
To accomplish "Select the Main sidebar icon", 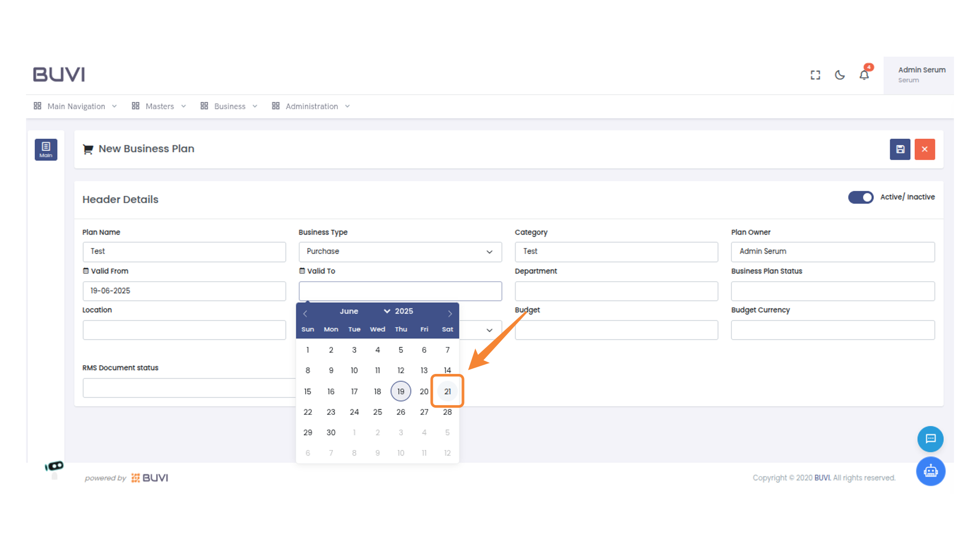I will (46, 149).
